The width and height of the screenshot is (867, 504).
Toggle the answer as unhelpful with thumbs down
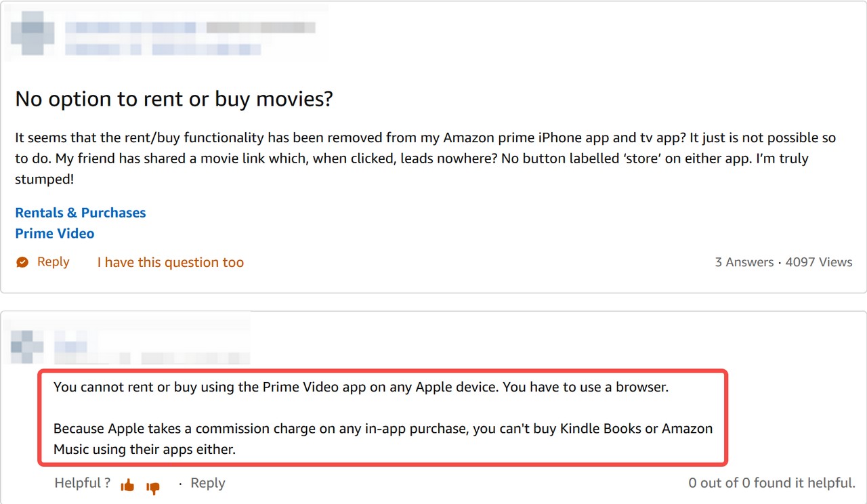(153, 486)
